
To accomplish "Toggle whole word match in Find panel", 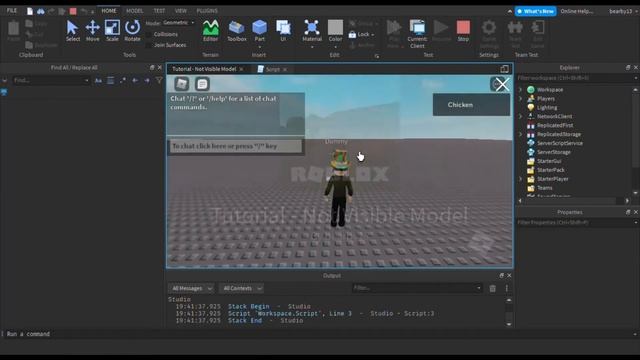I will coord(111,81).
